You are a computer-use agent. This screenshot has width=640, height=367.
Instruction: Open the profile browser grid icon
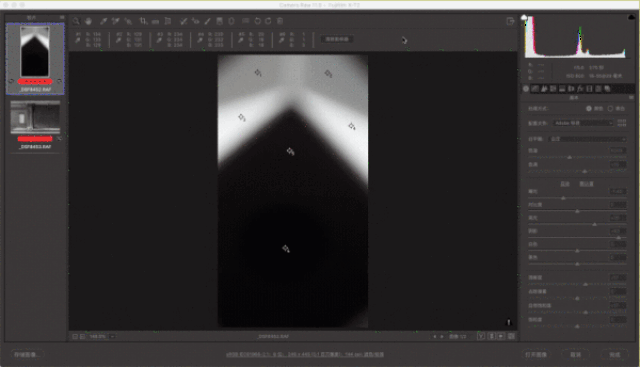click(x=622, y=122)
